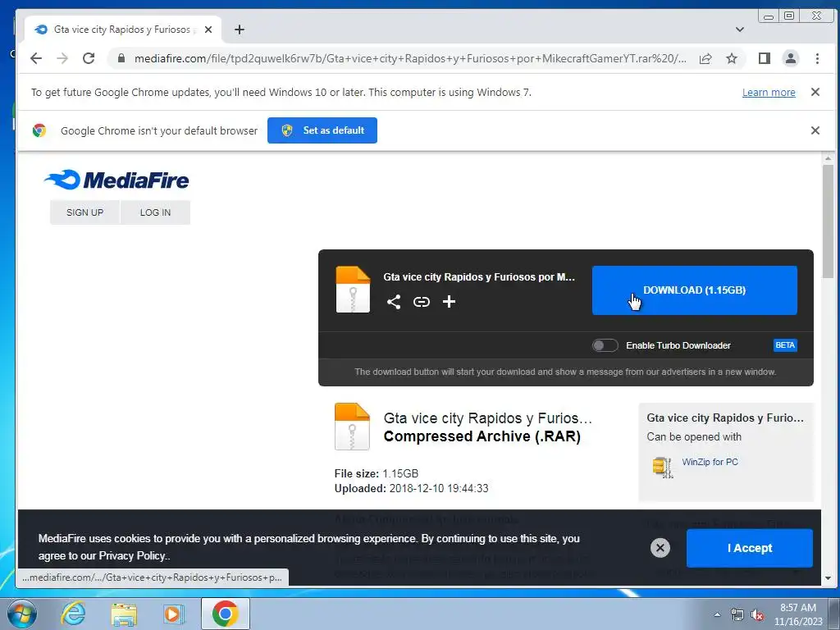Open the Windows Start menu
The width and height of the screenshot is (840, 630).
point(21,614)
